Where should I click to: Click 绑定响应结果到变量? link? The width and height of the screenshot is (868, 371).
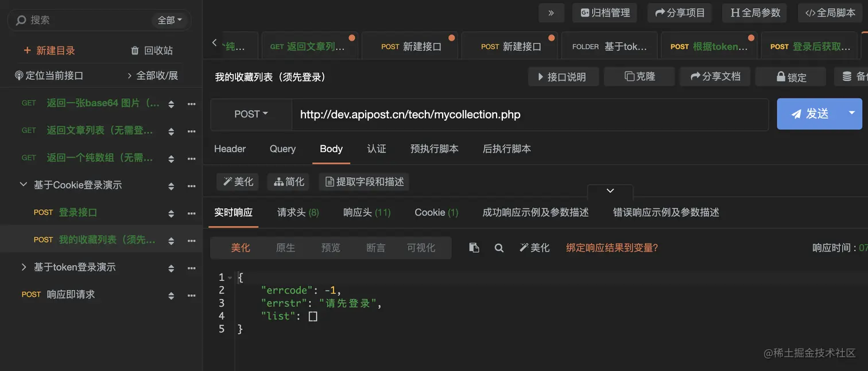click(612, 248)
